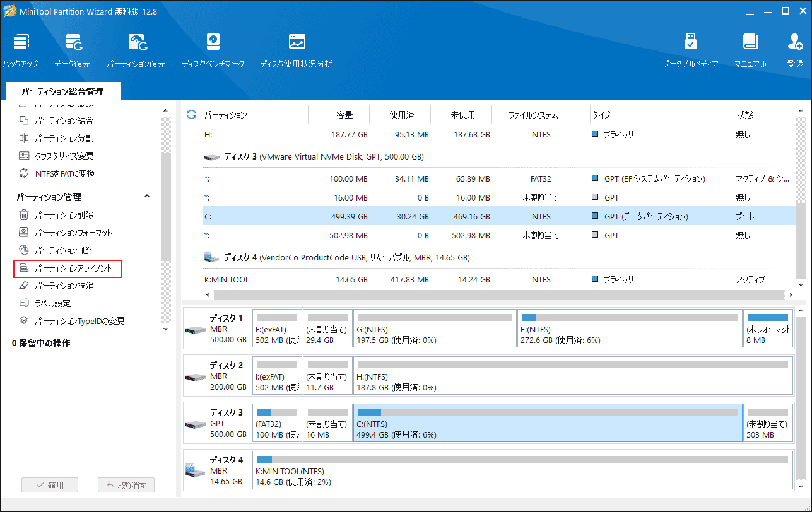Select クラスタサイズ変更
Viewport: 812px width, 512px height.
(64, 156)
